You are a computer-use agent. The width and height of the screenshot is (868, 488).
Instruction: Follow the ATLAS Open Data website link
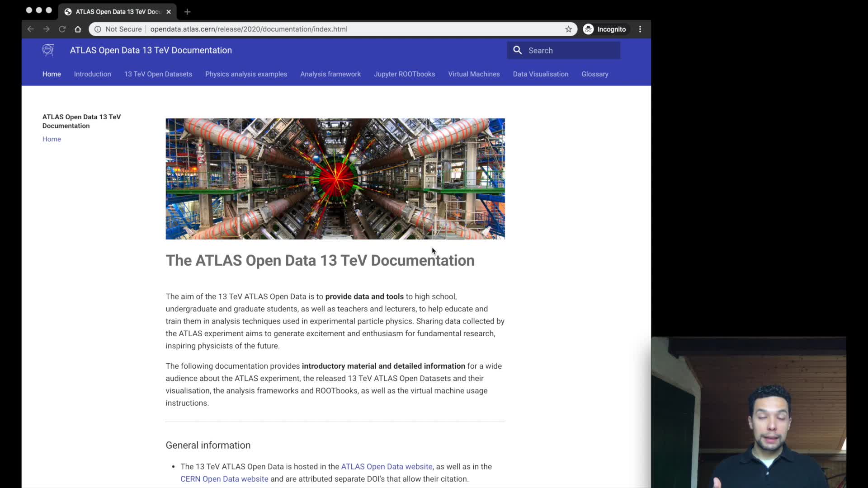click(x=387, y=466)
